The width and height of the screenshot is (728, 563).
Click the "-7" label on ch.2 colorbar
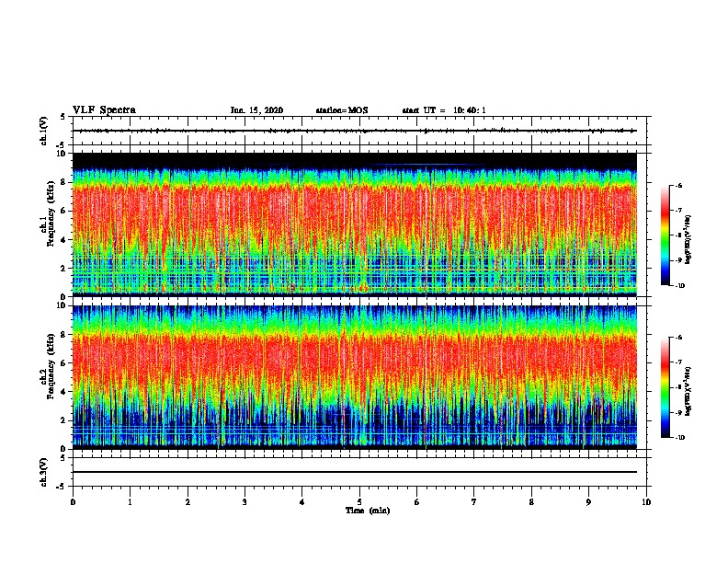click(x=677, y=362)
